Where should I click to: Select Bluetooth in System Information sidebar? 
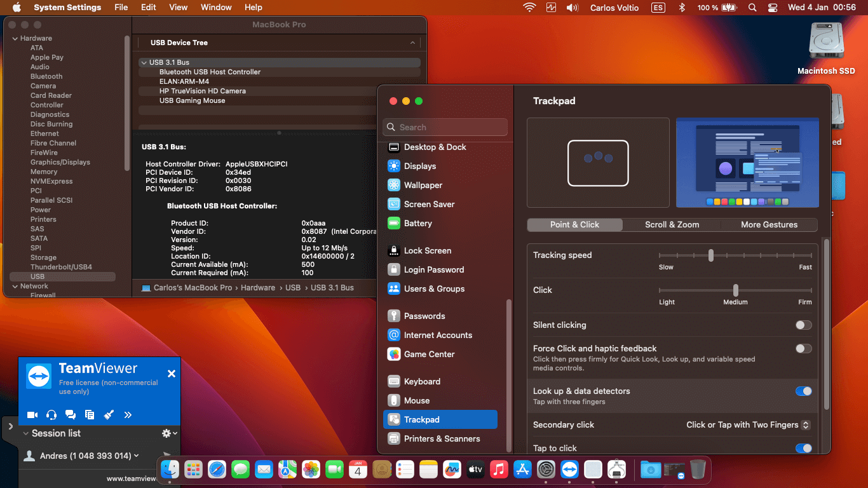[x=46, y=77]
